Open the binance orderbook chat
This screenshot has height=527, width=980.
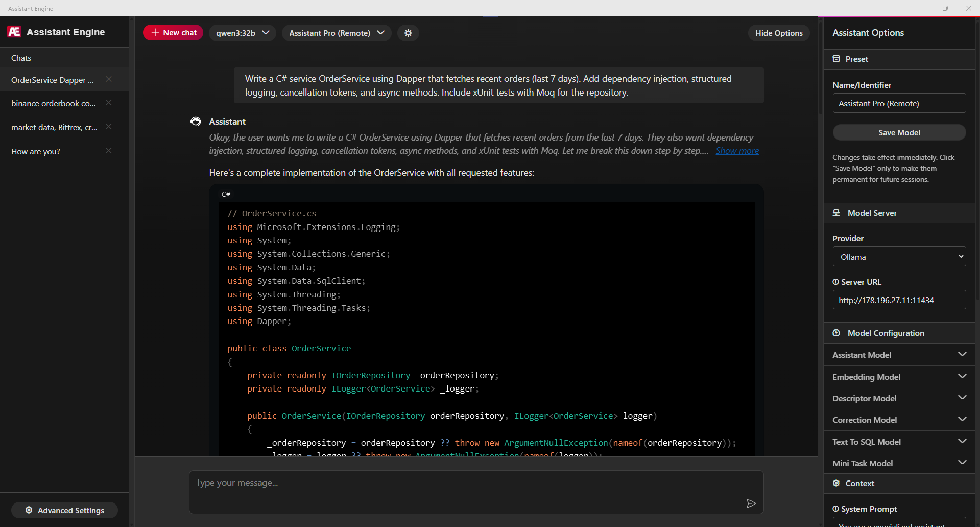tap(53, 103)
